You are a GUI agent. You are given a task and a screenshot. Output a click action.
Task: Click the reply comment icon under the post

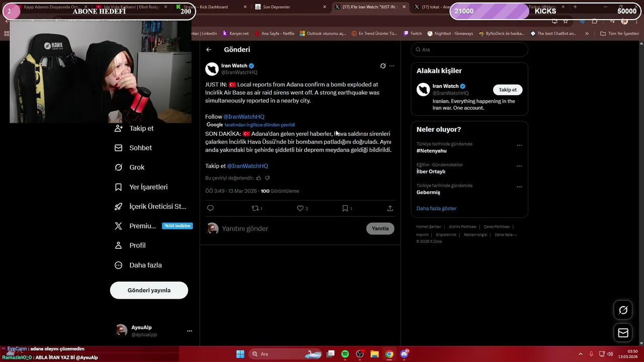[x=210, y=208]
